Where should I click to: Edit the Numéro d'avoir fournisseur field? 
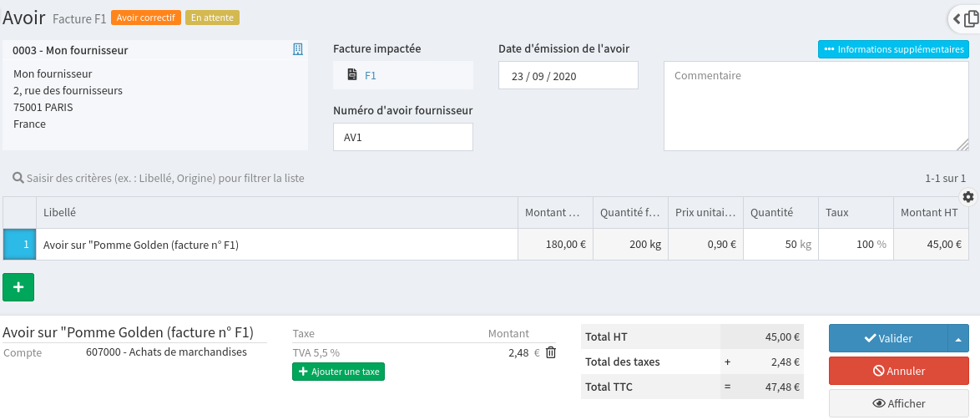coord(402,137)
